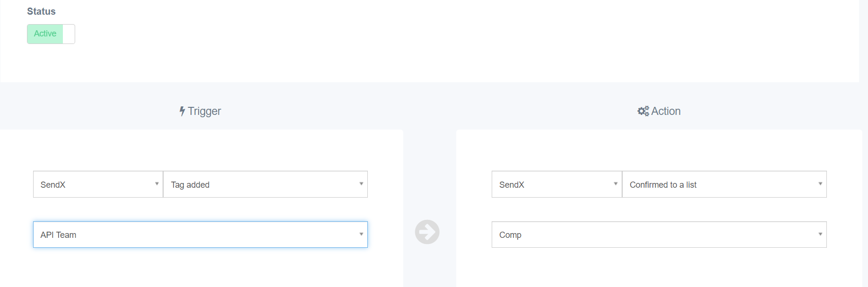Click the arrow caret on the API Team dropdown

361,234
